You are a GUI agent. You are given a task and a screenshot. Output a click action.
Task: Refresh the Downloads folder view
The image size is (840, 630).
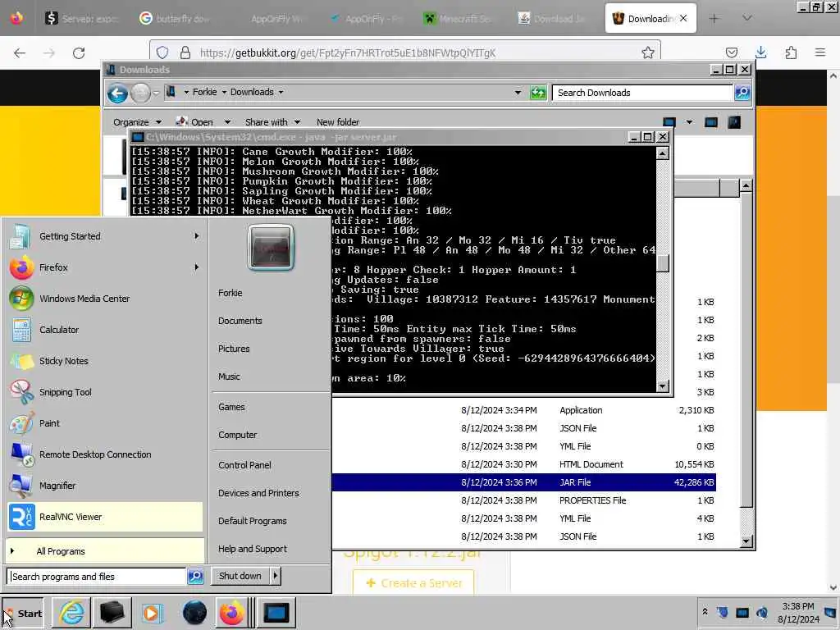pyautogui.click(x=538, y=93)
